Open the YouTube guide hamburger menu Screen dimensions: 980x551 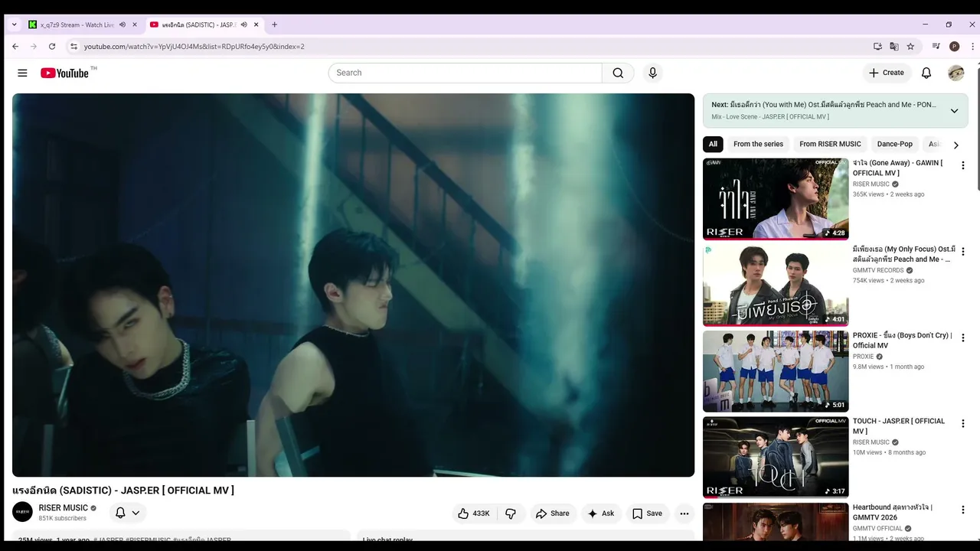point(22,73)
